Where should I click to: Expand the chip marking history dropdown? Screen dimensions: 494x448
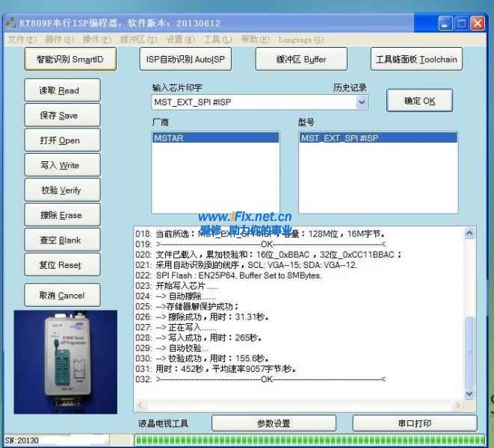pyautogui.click(x=362, y=102)
